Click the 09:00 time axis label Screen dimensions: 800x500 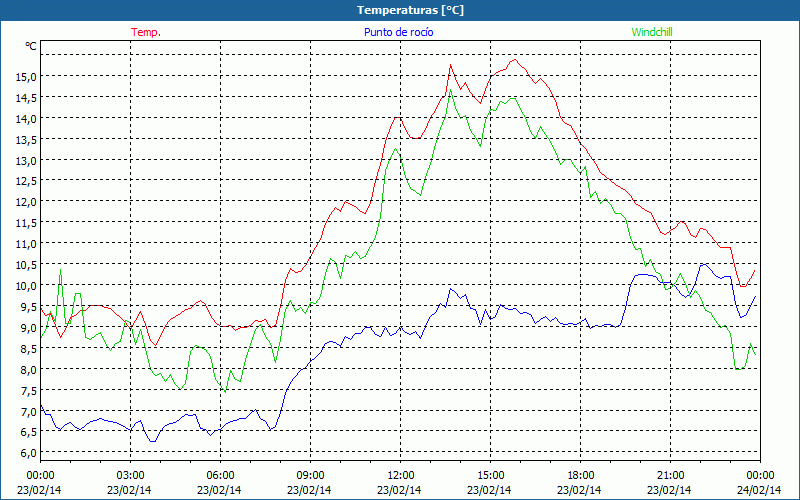pos(310,475)
